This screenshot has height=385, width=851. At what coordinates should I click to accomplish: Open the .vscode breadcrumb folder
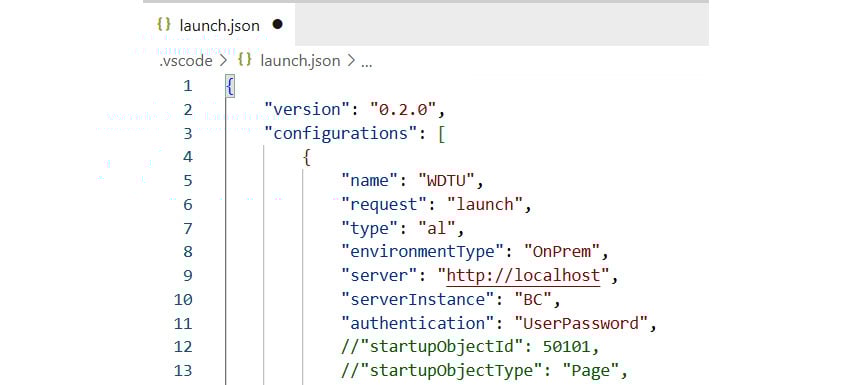(186, 61)
